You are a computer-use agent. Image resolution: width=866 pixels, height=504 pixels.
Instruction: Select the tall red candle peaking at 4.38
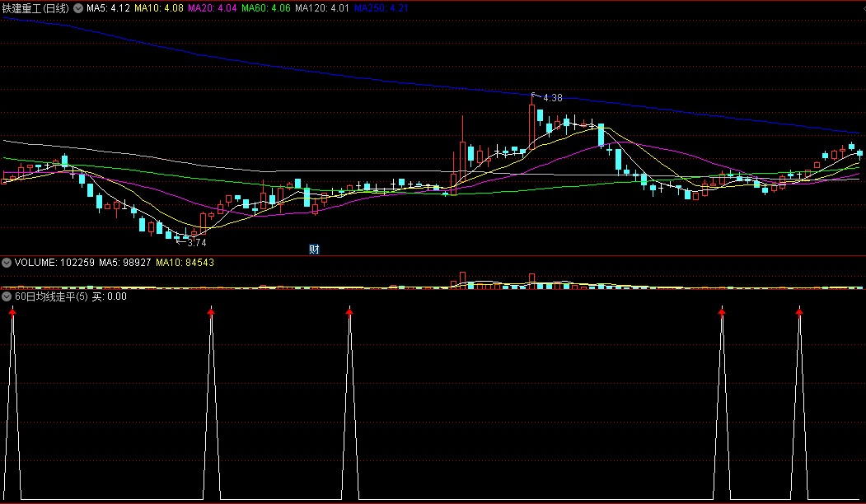[531, 127]
